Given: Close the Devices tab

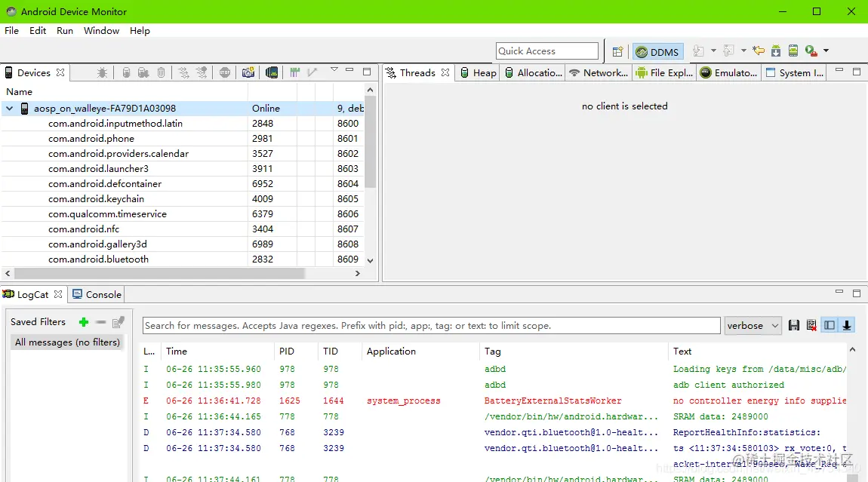Looking at the screenshot, I should (x=60, y=72).
